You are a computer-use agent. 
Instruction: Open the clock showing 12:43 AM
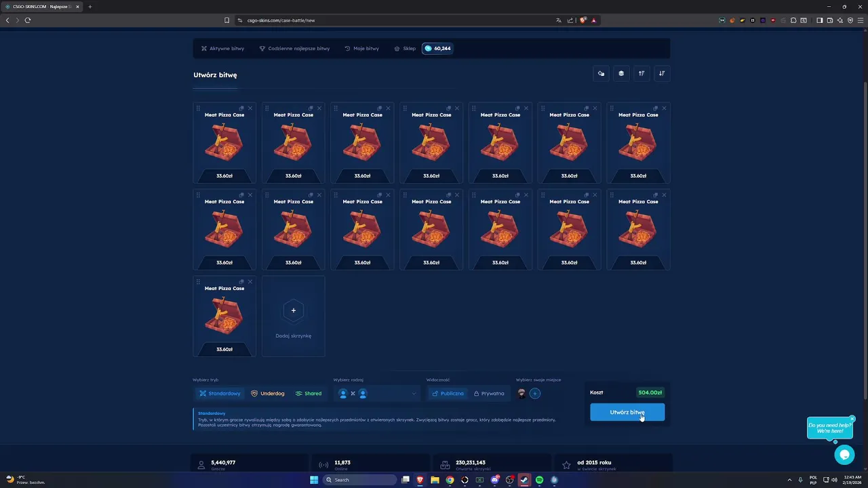853,480
